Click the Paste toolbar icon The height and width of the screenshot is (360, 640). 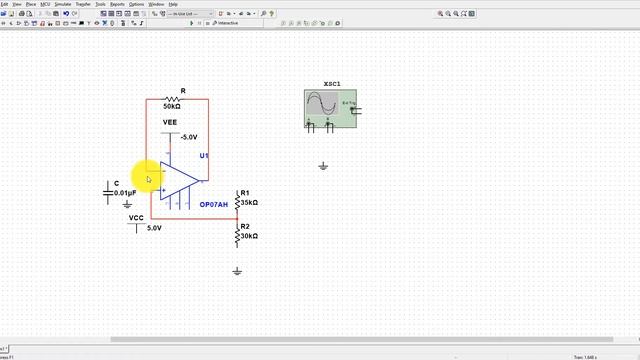point(56,13)
